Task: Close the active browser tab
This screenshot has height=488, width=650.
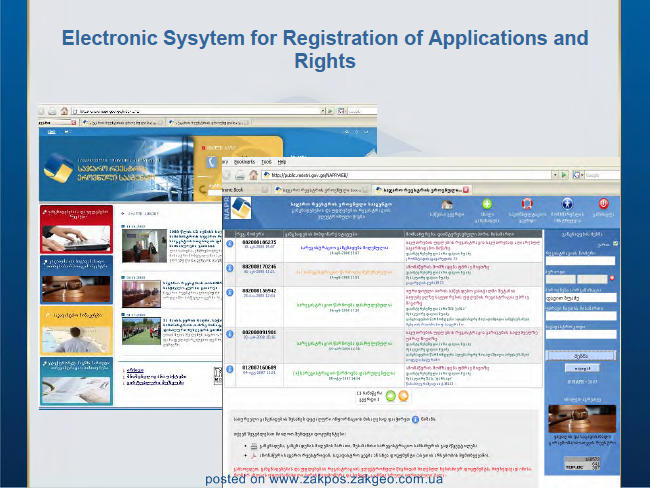Action: pos(466,190)
